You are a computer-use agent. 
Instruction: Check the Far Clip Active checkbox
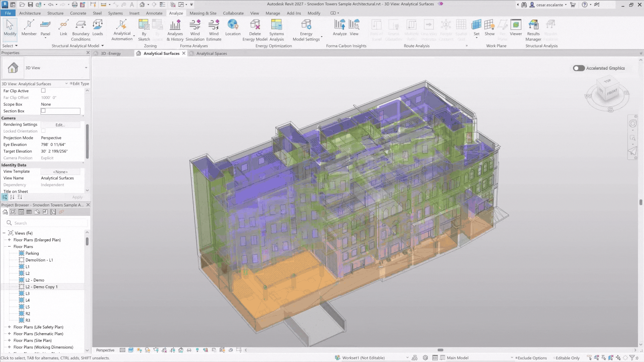(x=43, y=90)
